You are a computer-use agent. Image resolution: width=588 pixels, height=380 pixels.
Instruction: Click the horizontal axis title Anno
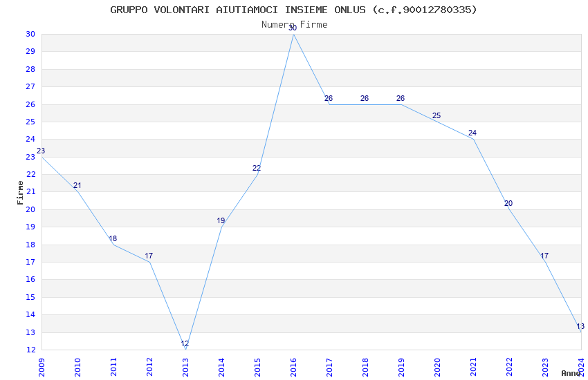pos(571,373)
